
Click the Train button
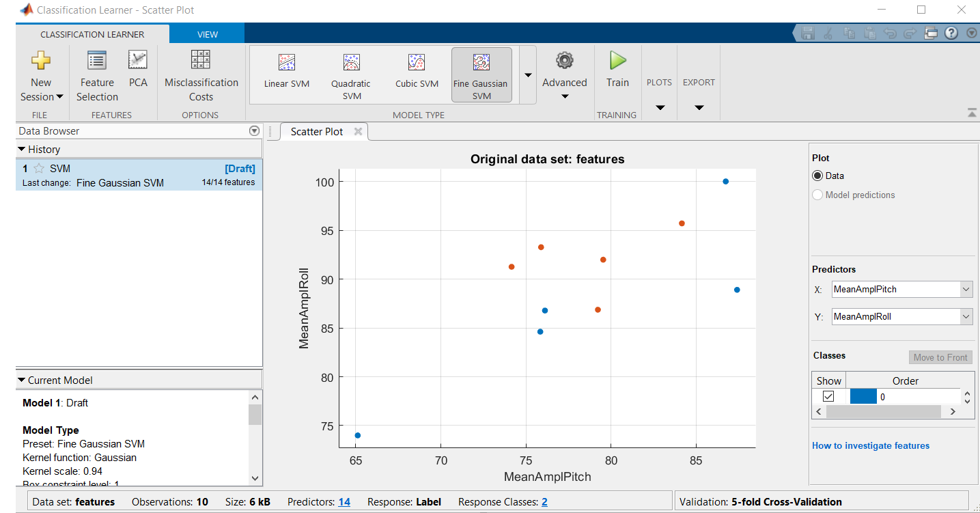(617, 72)
